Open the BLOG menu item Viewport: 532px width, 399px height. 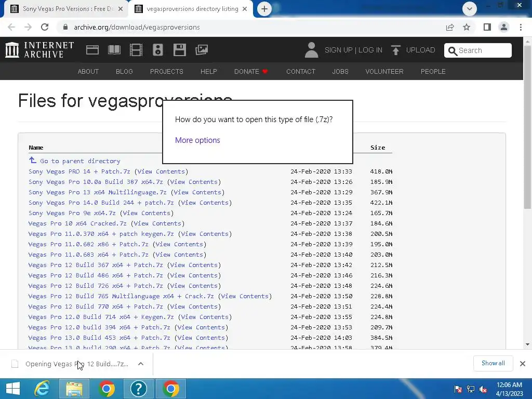click(124, 72)
